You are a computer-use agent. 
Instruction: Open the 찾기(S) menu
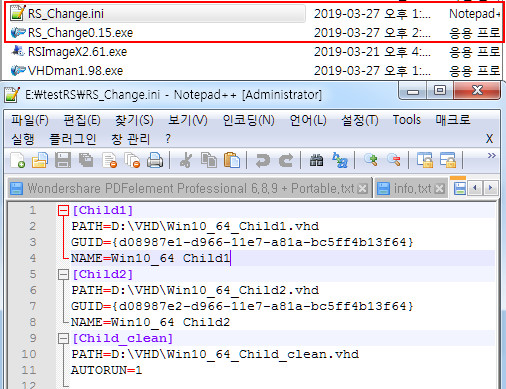pos(134,120)
